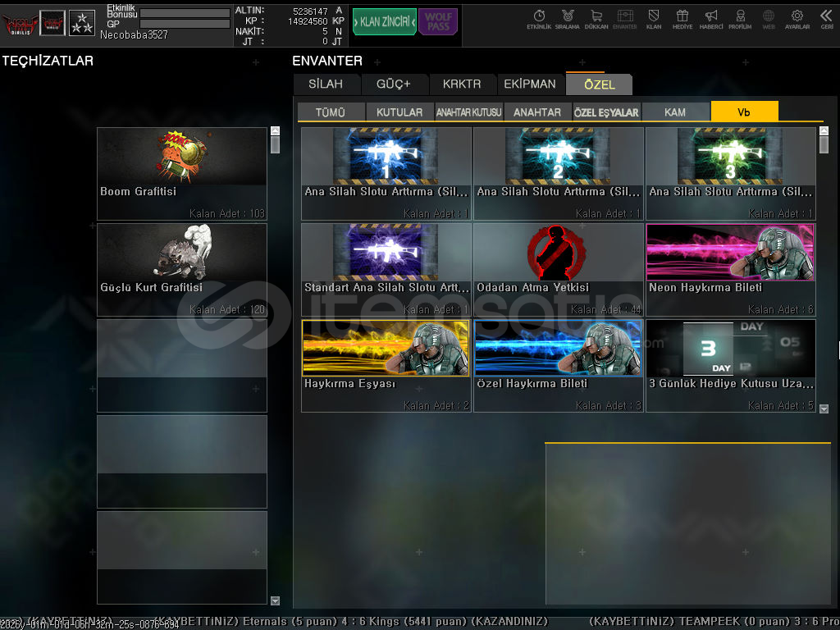Select the Neon Haykırma Bileti item
This screenshot has width=840, height=630.
(731, 269)
